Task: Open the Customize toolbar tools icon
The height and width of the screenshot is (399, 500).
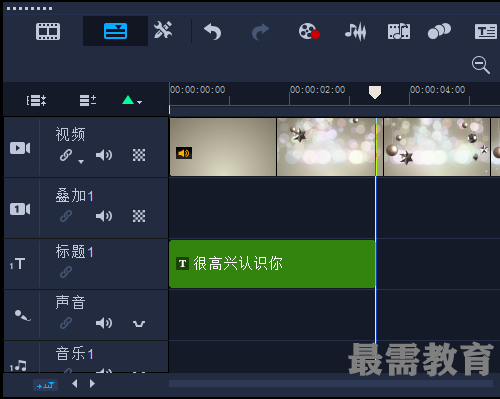Action: [x=163, y=30]
